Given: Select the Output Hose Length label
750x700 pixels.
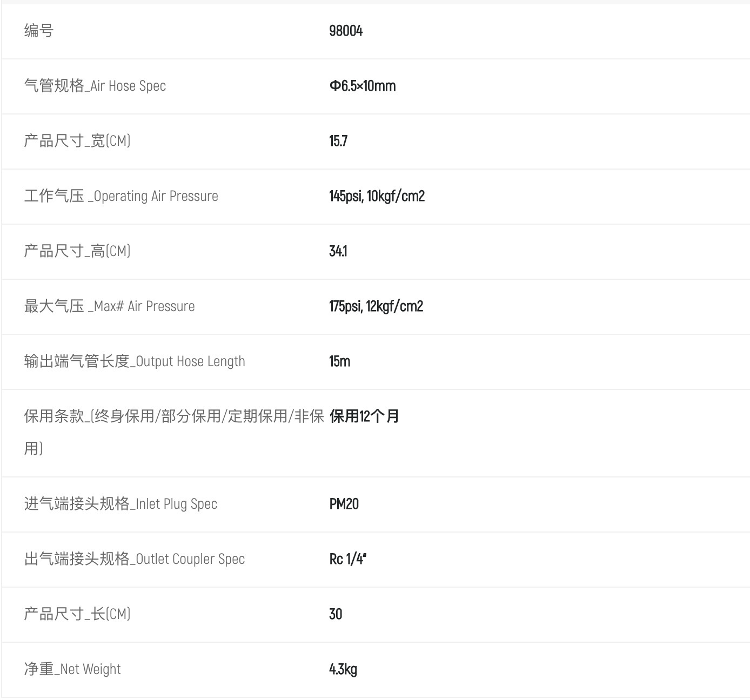Looking at the screenshot, I should pos(135,361).
